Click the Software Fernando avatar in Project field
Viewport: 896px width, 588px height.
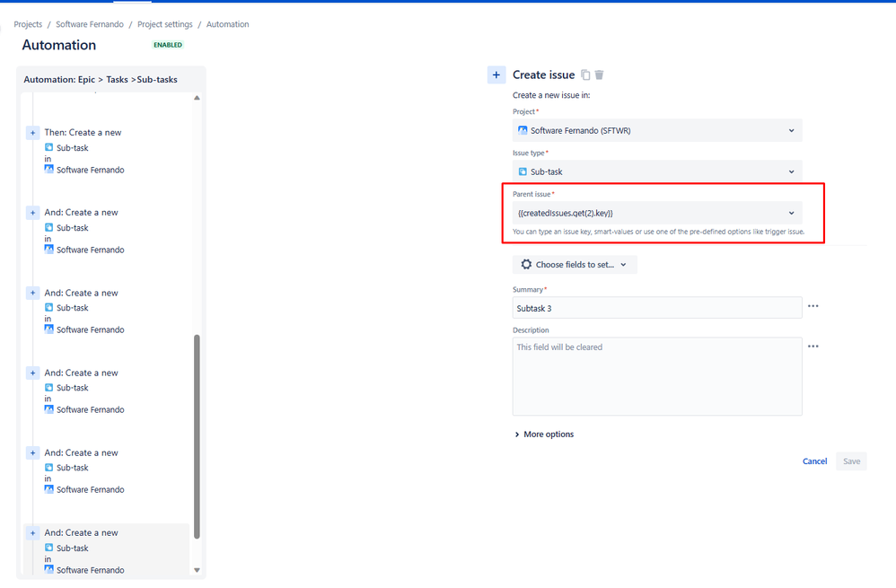coord(523,130)
